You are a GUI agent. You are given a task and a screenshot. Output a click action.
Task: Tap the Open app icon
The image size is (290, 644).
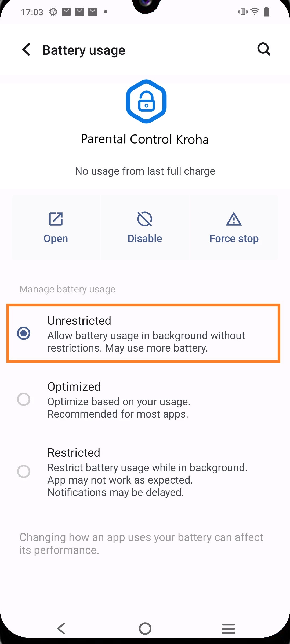pyautogui.click(x=56, y=219)
